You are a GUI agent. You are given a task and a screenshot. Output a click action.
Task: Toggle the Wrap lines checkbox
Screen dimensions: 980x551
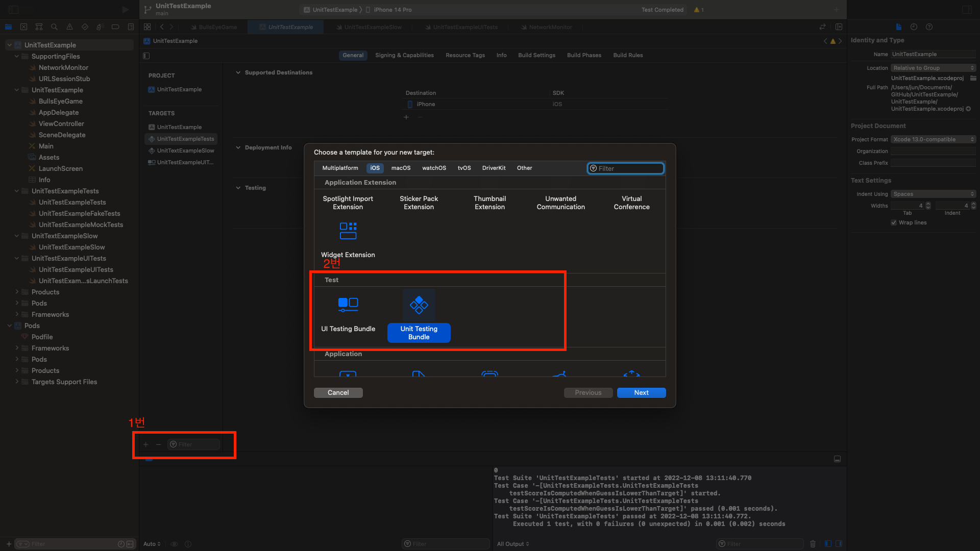tap(894, 222)
